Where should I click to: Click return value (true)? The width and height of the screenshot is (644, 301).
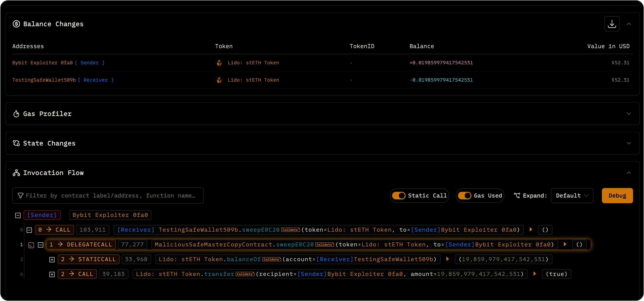[x=556, y=274]
